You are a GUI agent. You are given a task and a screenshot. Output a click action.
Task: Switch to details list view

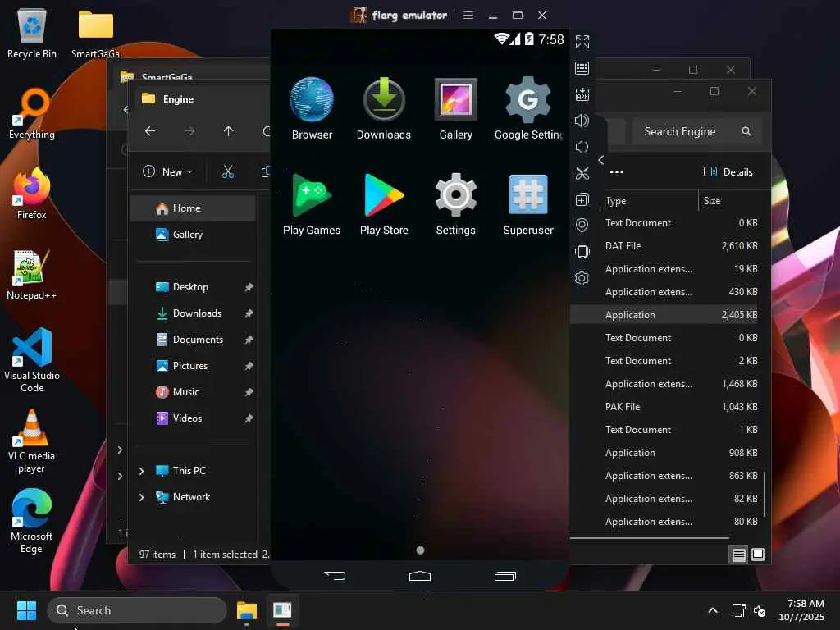(x=739, y=555)
